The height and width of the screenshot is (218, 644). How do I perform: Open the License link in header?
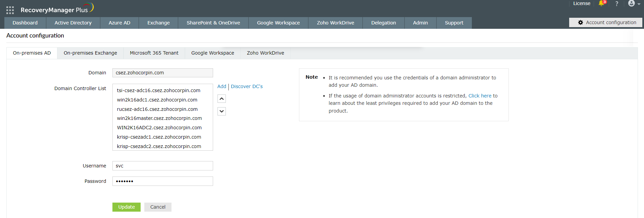pos(582,3)
